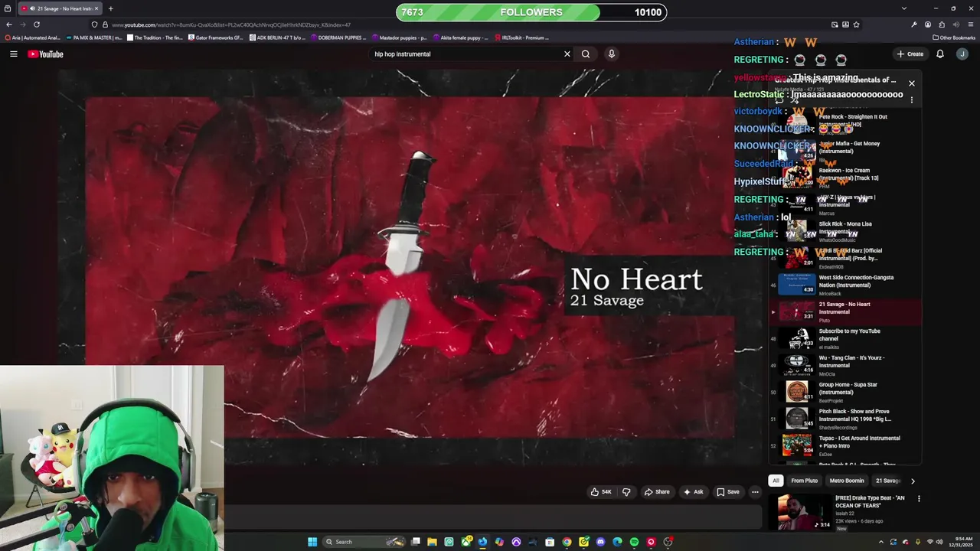Focus the YouTube search input field
Screen dimensions: 980x551
(x=465, y=54)
